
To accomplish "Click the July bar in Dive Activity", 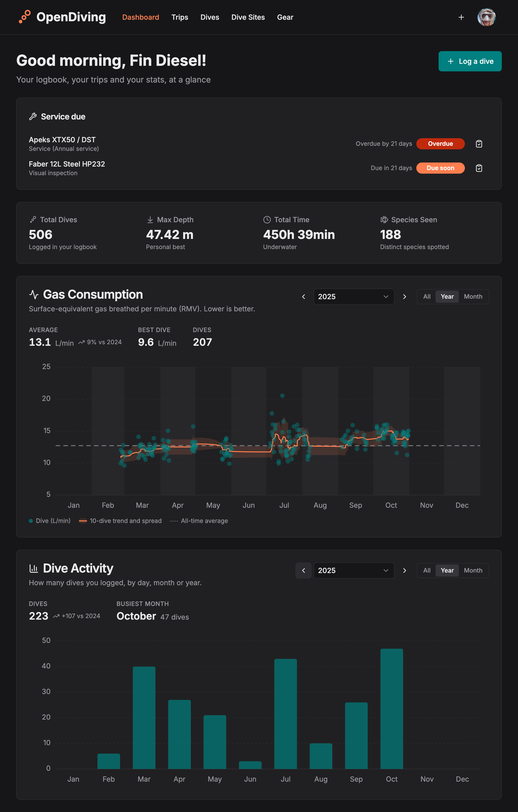I will [286, 714].
